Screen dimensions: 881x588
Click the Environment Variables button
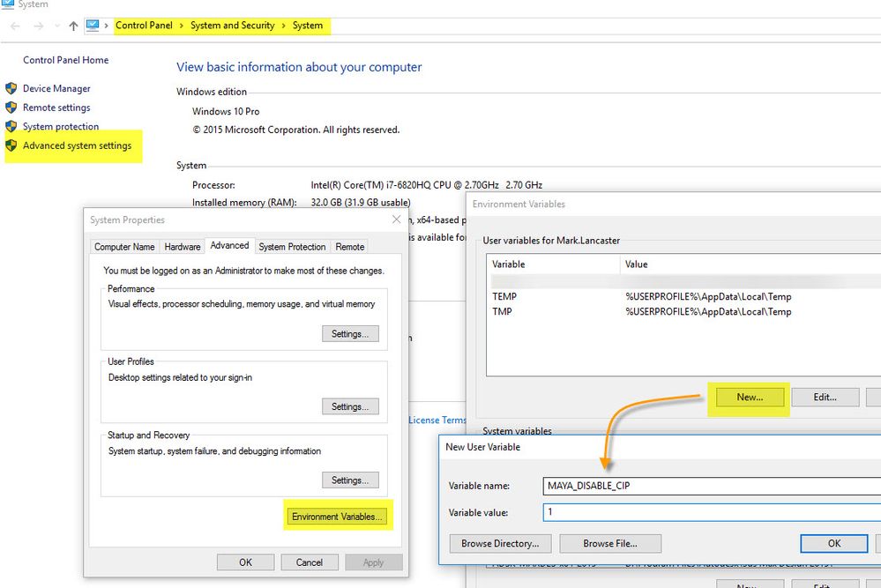point(339,516)
